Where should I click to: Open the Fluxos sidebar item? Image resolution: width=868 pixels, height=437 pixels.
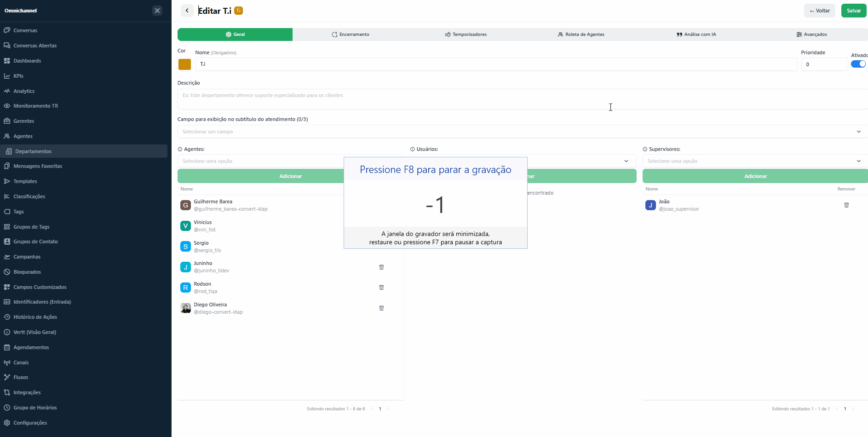pos(21,377)
